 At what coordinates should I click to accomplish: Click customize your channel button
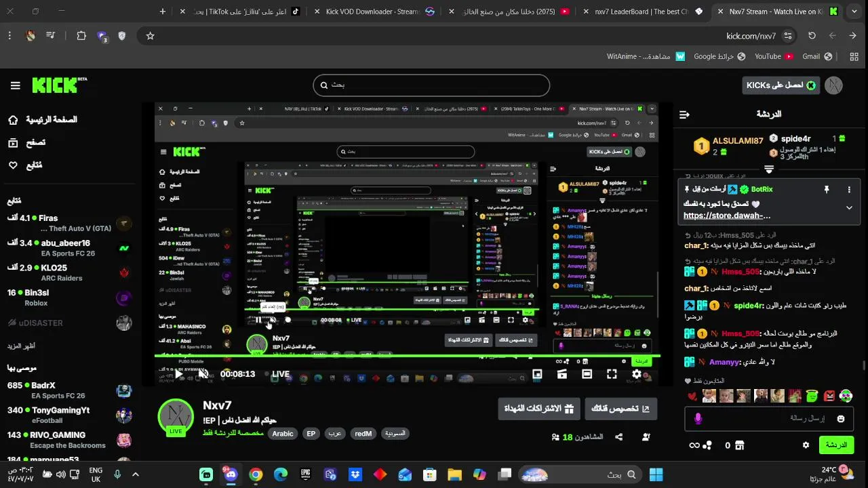621,409
